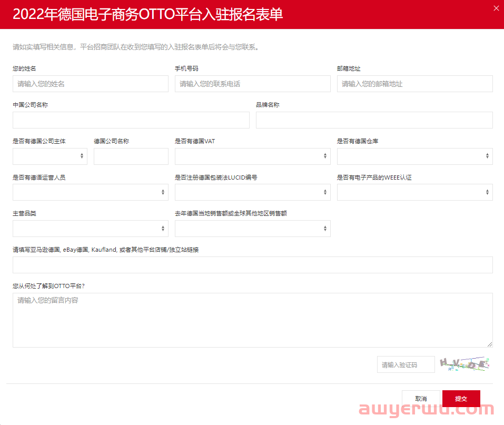The width and height of the screenshot is (504, 425).
Task: Click the 德国公司名称 text field
Action: click(131, 156)
